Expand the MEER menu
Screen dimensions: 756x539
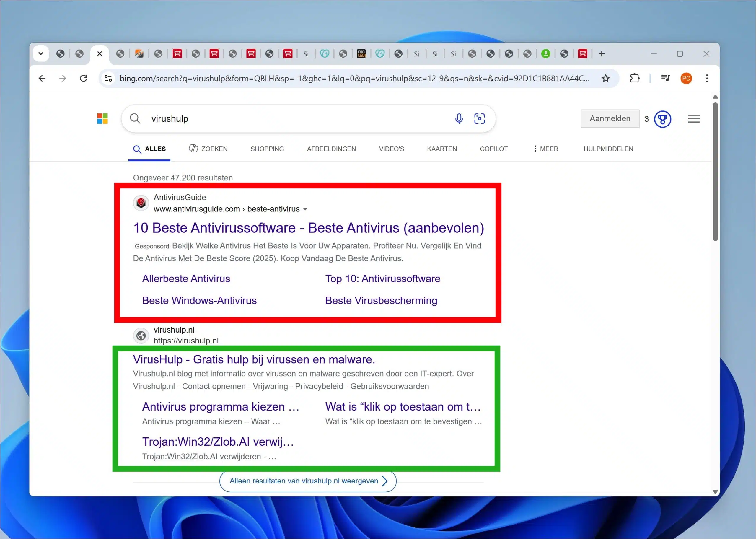546,149
